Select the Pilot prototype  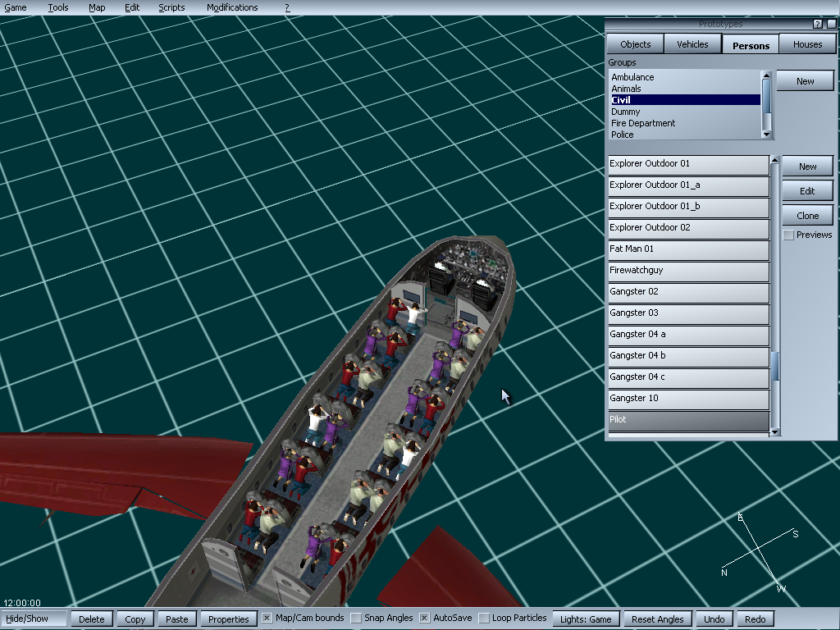click(x=688, y=422)
